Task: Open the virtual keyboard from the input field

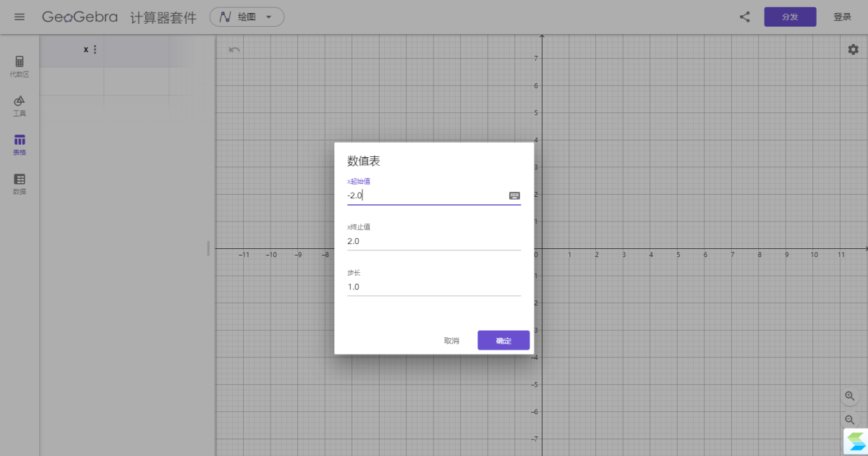Action: 514,195
